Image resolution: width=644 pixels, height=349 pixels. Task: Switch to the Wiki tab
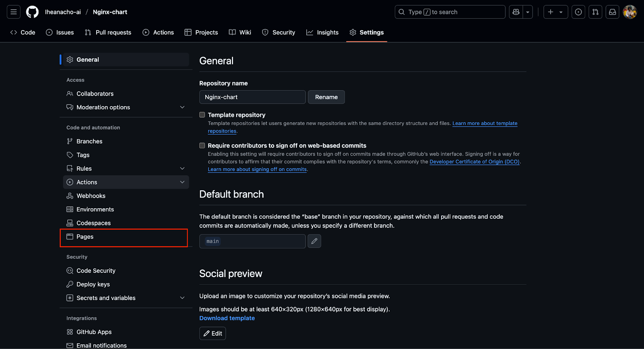(240, 32)
